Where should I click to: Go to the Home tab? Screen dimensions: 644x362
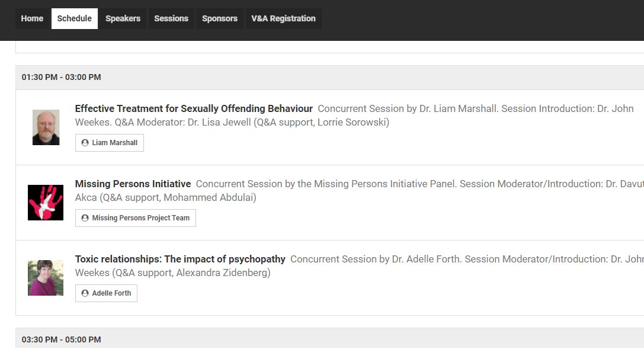(x=32, y=18)
